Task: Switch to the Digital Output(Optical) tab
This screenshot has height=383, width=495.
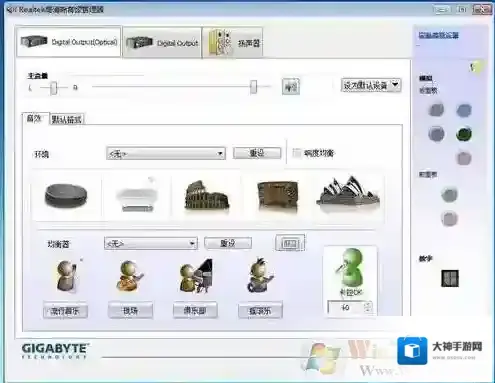Action: click(x=69, y=42)
